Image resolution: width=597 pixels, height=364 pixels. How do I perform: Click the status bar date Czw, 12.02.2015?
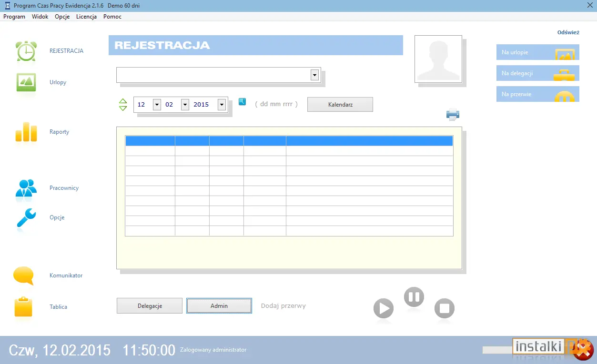point(60,350)
